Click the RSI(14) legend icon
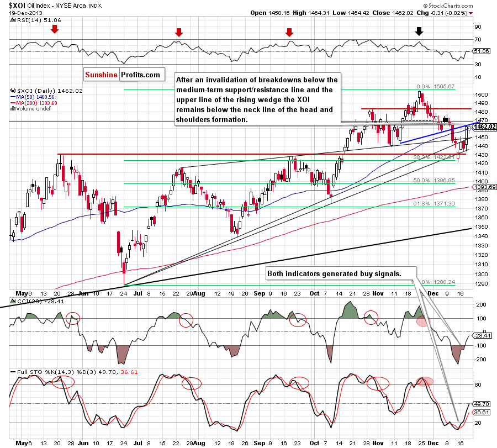This screenshot has width=497, height=448. click(13, 20)
